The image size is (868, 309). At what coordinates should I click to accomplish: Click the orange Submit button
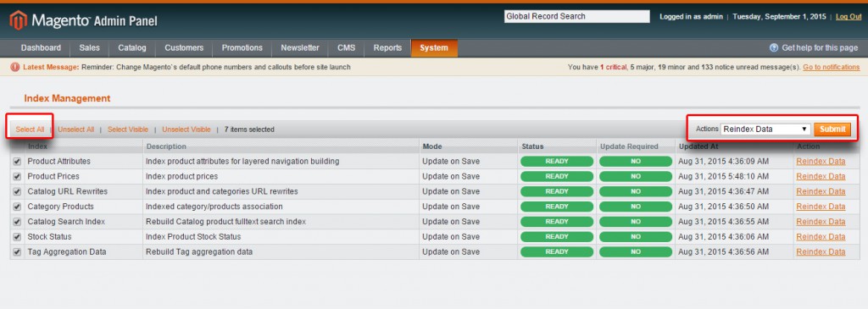(x=832, y=130)
